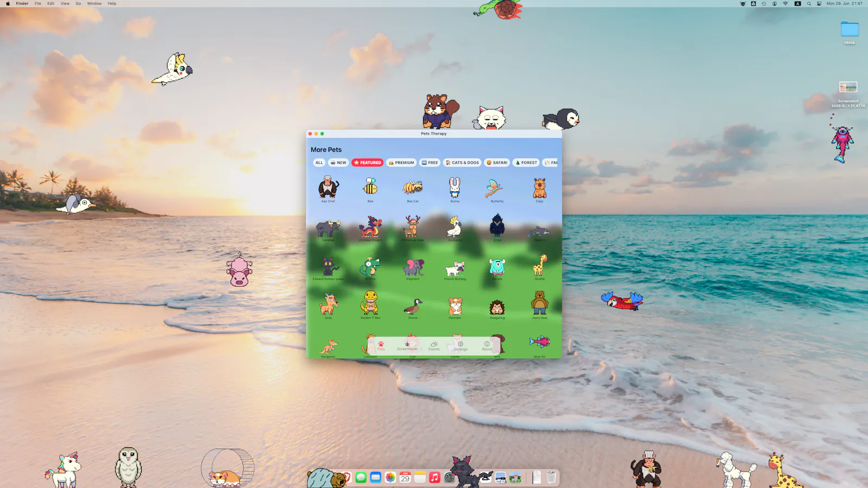Image resolution: width=868 pixels, height=488 pixels.
Task: Open the Edit menu
Action: coord(51,3)
